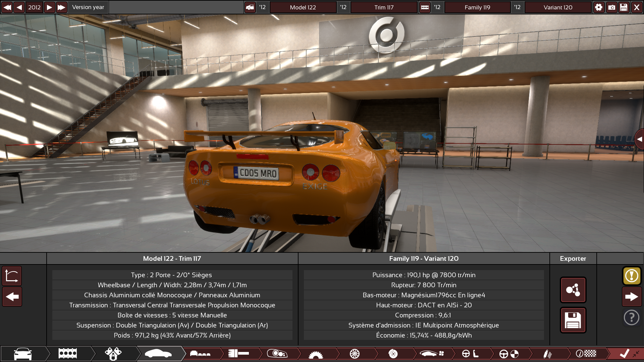Click the Poids : 971,2 kg row
The width and height of the screenshot is (644, 362).
[x=172, y=335]
